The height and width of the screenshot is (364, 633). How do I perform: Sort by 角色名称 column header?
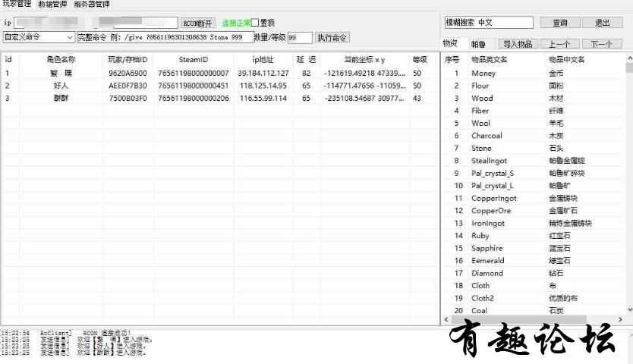point(61,59)
